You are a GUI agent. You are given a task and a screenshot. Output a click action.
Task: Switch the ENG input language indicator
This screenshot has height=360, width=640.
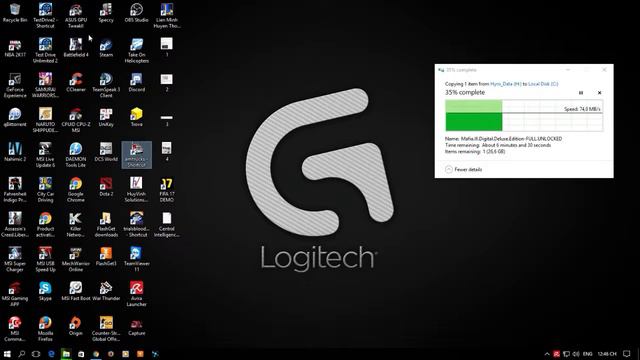(587, 354)
